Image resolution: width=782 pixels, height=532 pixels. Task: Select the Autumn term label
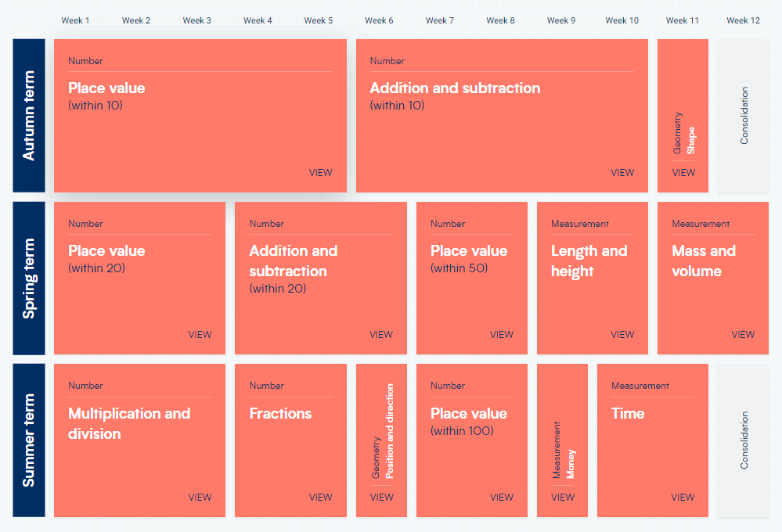click(x=29, y=116)
